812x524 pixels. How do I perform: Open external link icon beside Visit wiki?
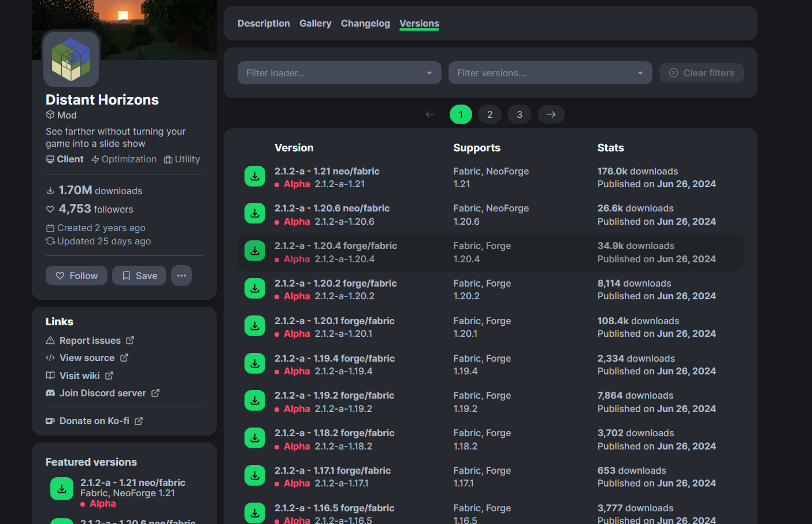pos(109,376)
